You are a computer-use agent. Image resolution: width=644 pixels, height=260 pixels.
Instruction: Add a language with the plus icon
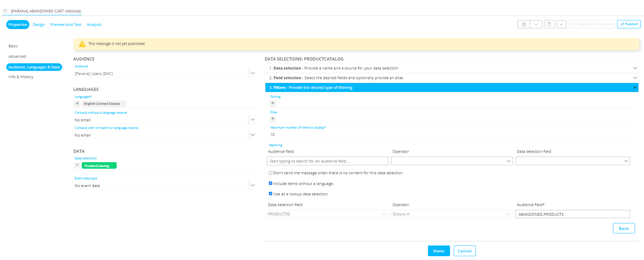(77, 104)
